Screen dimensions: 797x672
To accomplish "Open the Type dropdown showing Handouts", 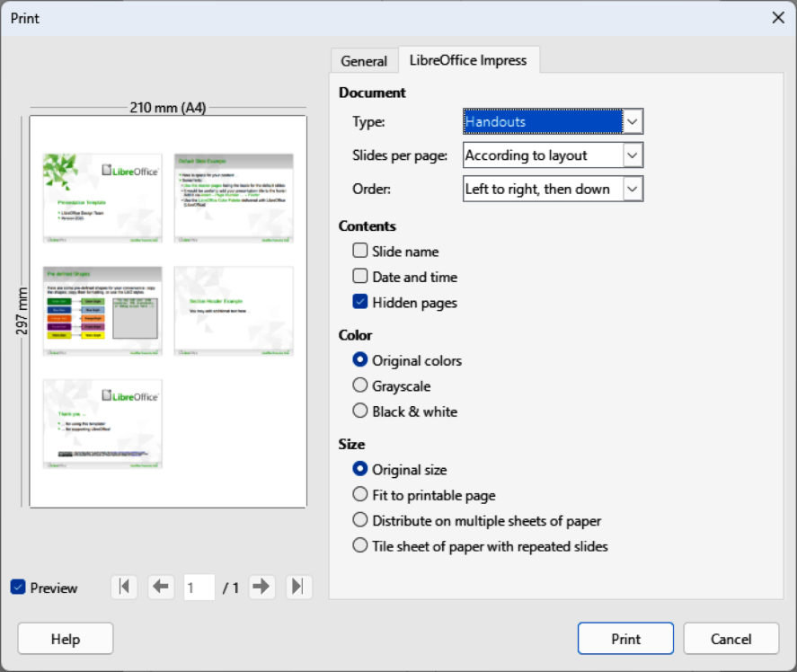I will pos(553,121).
